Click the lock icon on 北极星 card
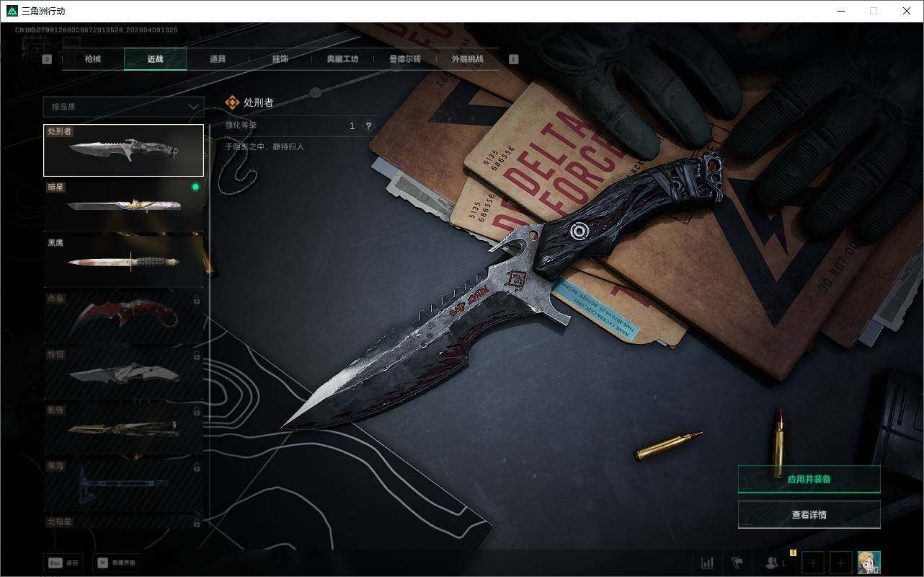This screenshot has height=577, width=924. coord(197,522)
